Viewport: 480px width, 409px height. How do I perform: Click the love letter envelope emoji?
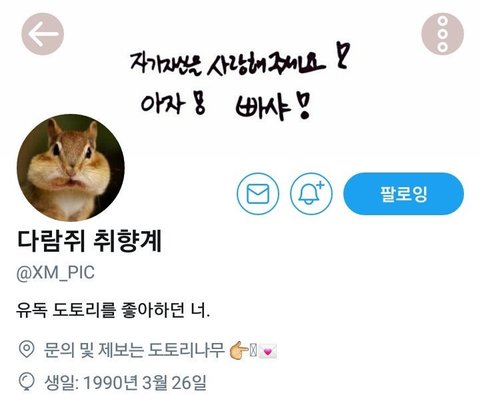pos(268,351)
